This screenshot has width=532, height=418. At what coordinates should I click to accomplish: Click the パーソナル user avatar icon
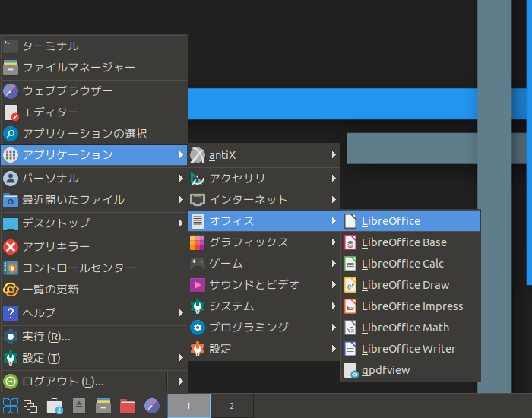(11, 179)
